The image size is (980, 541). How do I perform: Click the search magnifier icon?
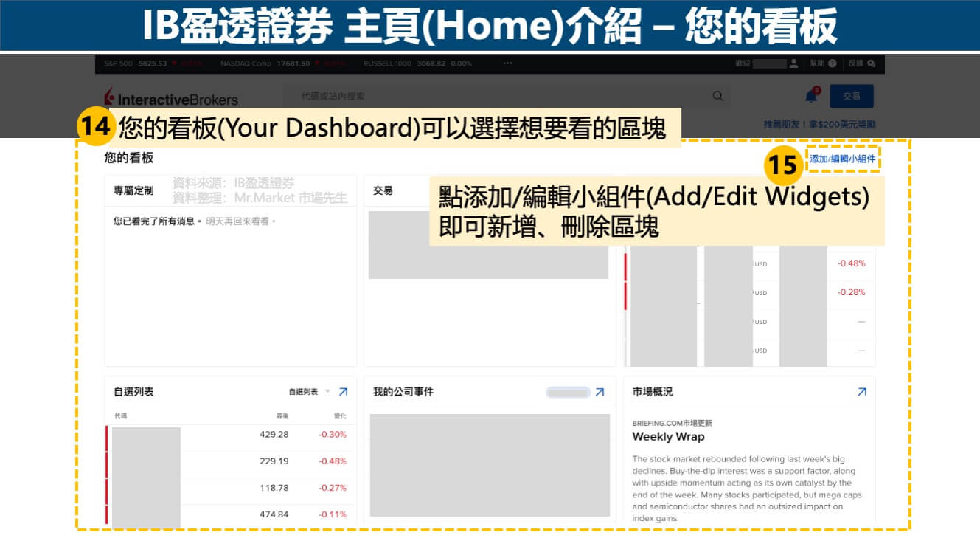(x=717, y=96)
